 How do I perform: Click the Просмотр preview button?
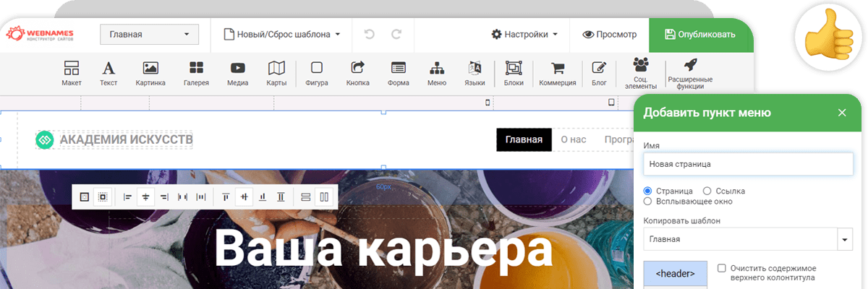pyautogui.click(x=610, y=34)
